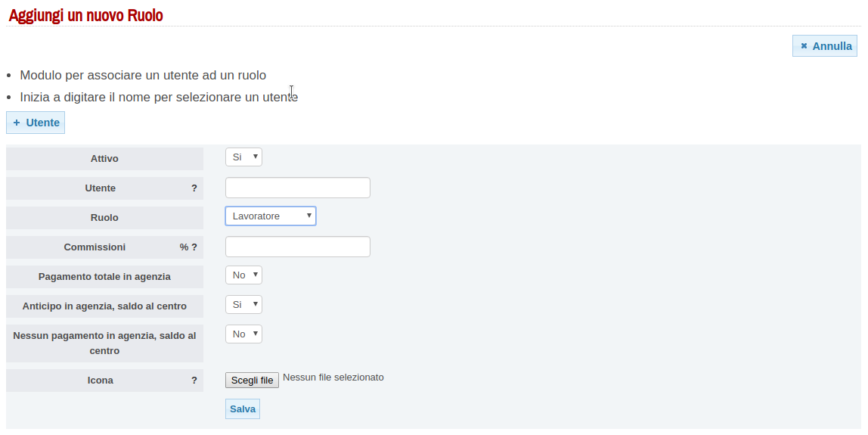
Task: Expand the Ruolo Lavoratore dropdown
Action: click(270, 216)
